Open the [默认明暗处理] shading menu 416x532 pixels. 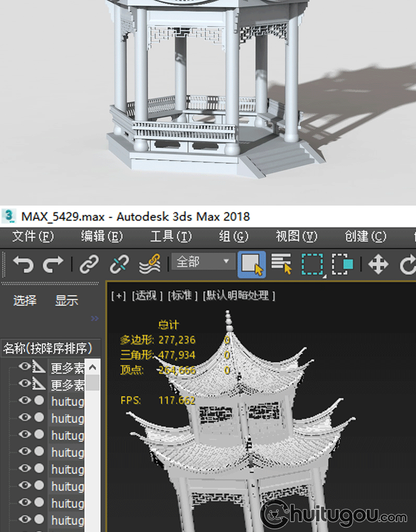239,296
